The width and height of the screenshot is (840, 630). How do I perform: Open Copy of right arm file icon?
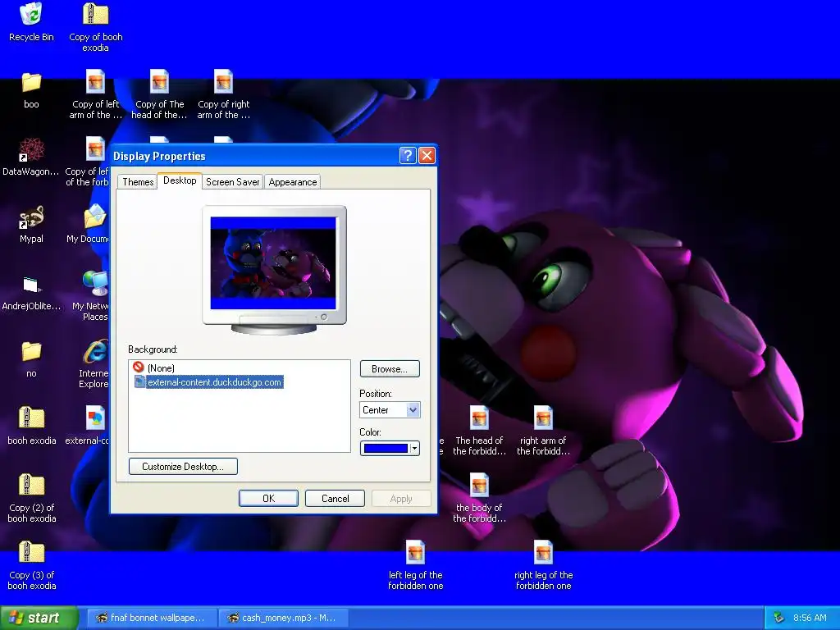click(x=223, y=82)
